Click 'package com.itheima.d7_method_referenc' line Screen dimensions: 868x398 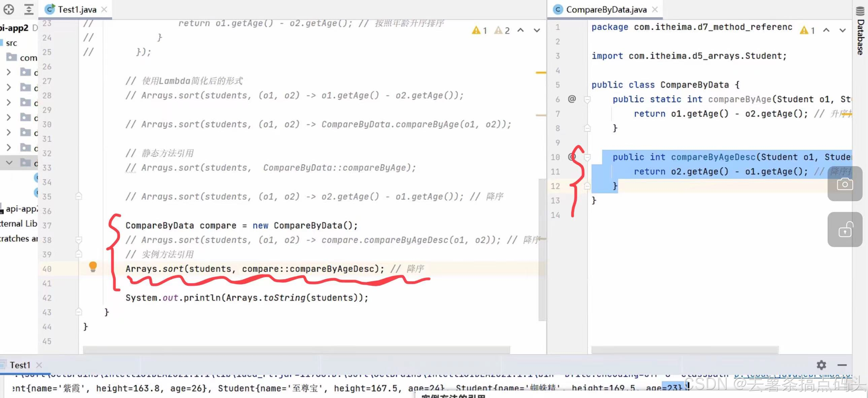[692, 27]
